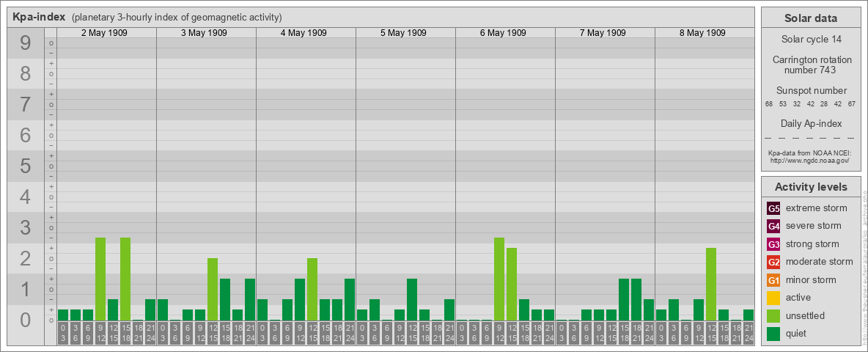868x352 pixels.
Task: Click the G3 strong storm badge
Action: click(773, 244)
